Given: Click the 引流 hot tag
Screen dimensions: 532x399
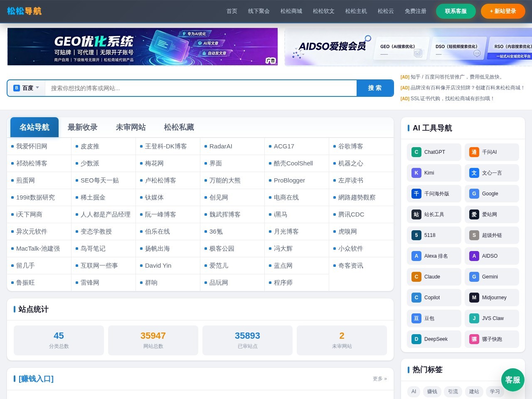Looking at the screenshot, I should click(453, 392).
